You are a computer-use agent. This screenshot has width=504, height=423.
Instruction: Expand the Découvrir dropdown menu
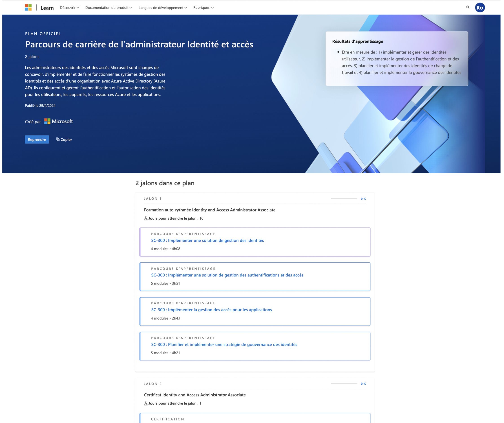(69, 7)
